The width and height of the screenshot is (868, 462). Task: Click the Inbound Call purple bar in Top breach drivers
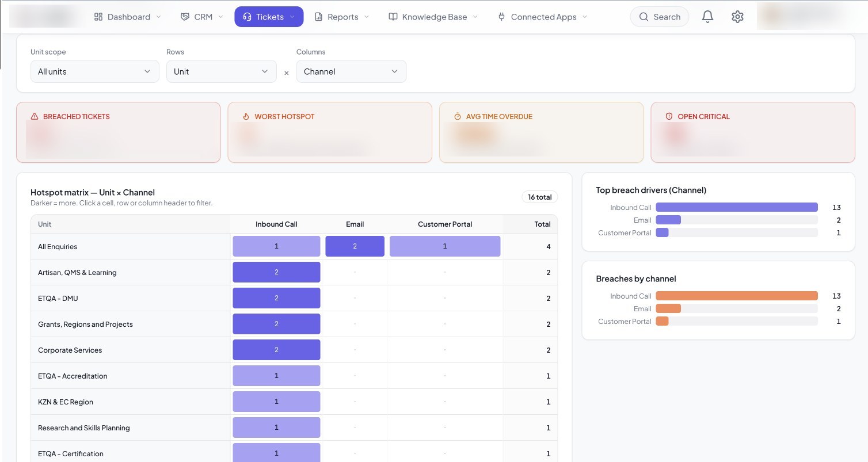[737, 207]
